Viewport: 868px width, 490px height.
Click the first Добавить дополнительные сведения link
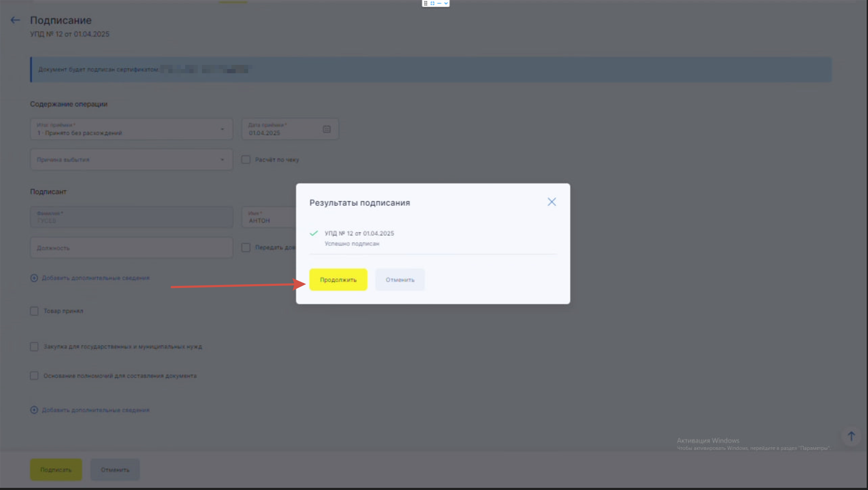96,278
